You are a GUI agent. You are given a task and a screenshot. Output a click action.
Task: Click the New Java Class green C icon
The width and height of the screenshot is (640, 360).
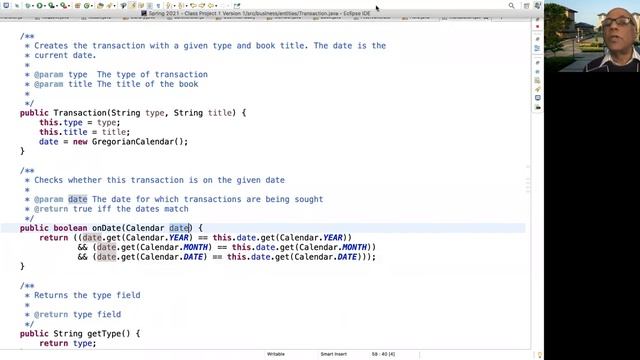click(87, 6)
